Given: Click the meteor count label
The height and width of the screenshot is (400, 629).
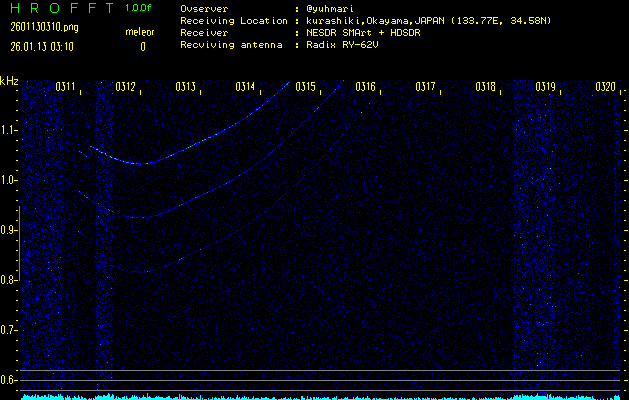Looking at the screenshot, I should pyautogui.click(x=140, y=32).
